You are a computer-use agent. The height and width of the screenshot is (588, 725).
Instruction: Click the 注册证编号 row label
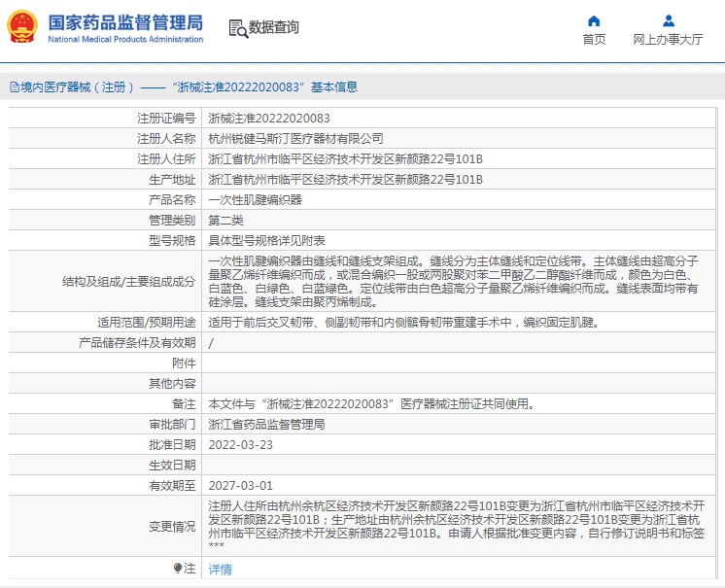[166, 119]
